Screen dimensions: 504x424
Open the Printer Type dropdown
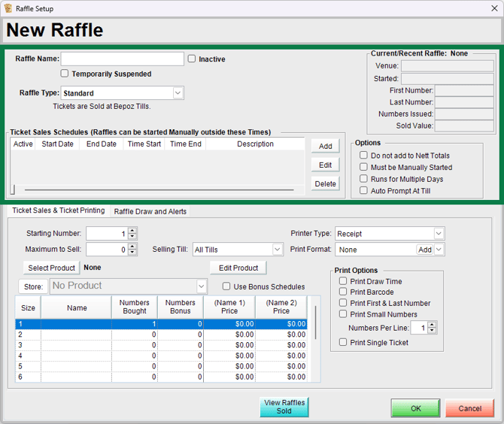(439, 234)
